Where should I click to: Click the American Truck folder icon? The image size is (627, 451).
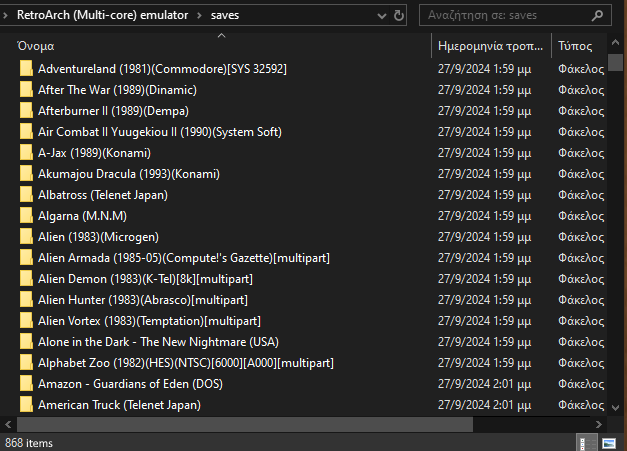pyautogui.click(x=26, y=405)
